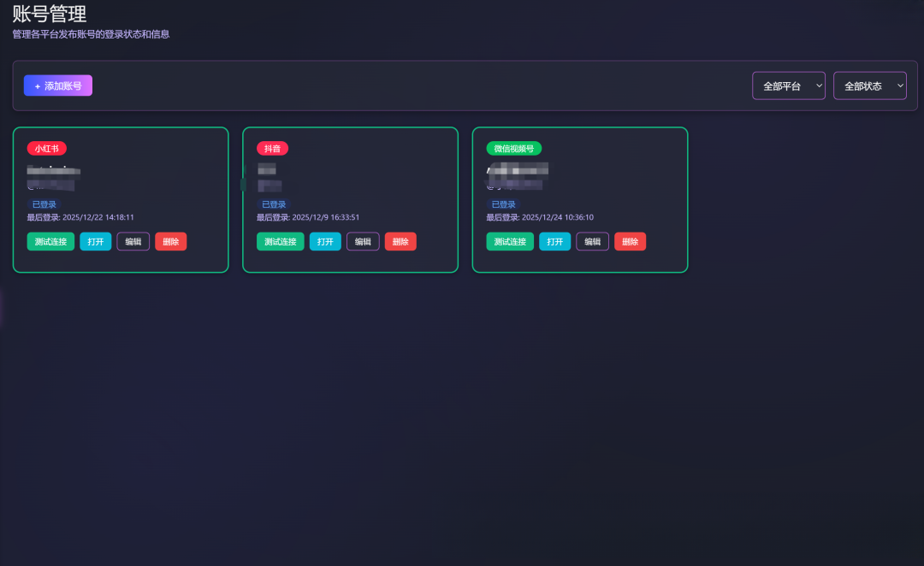Click the 添加账号 add account button
924x566 pixels.
point(58,85)
